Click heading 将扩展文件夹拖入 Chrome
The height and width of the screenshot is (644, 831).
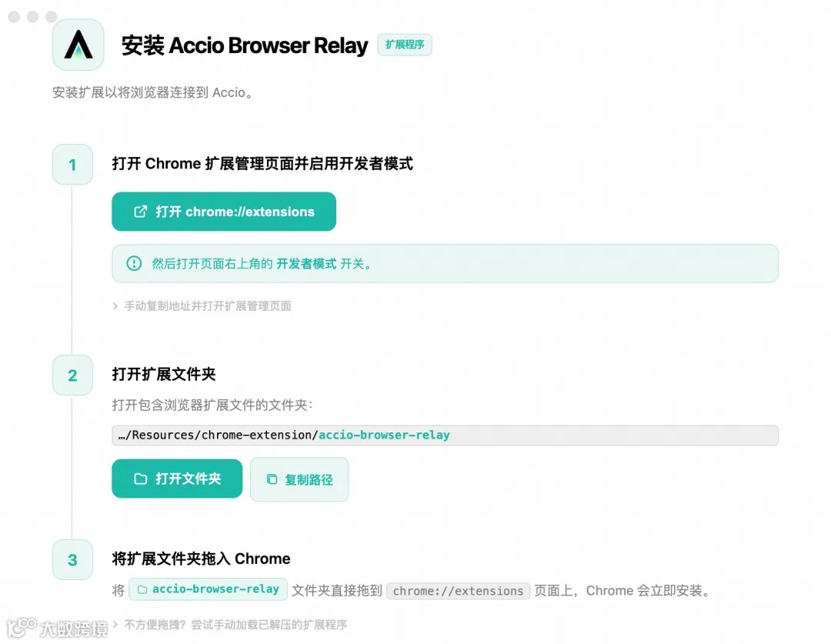[x=201, y=559]
